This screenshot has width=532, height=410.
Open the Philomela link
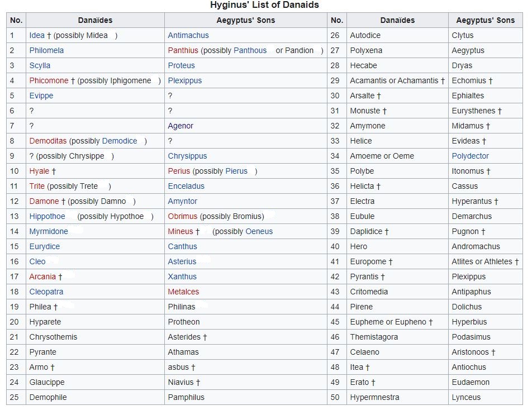(x=46, y=50)
